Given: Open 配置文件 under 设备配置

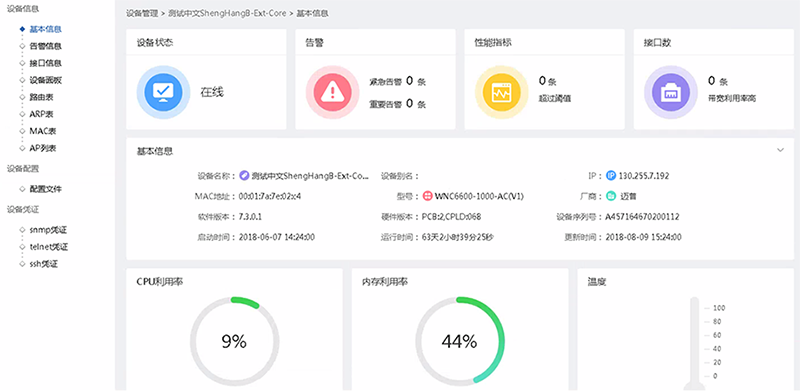Looking at the screenshot, I should [x=46, y=189].
